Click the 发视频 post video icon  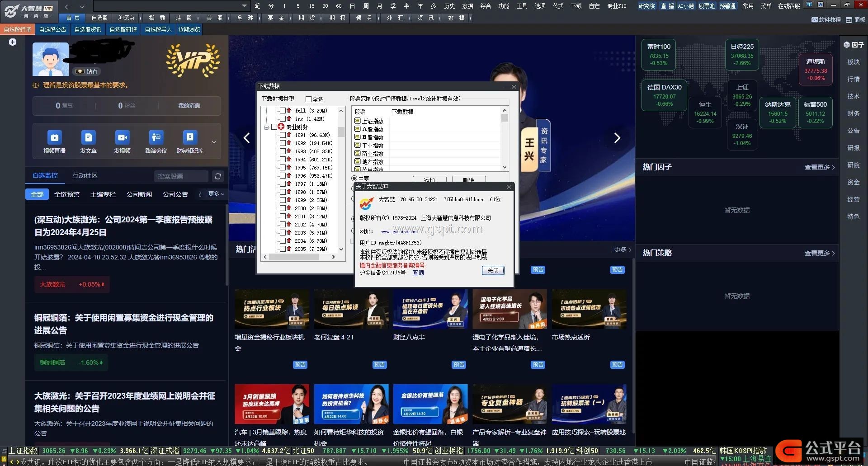click(x=122, y=137)
